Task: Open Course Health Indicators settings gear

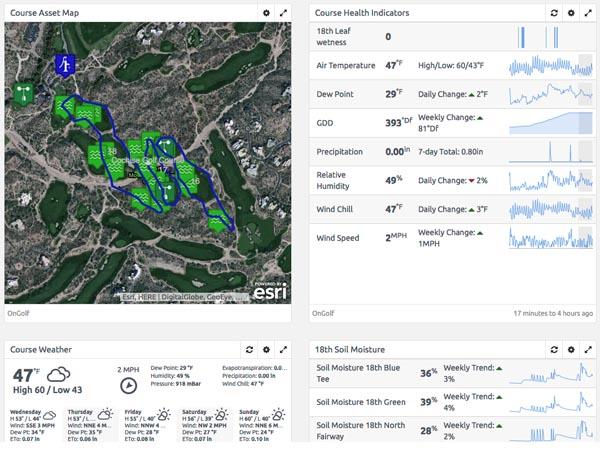Action: point(571,13)
